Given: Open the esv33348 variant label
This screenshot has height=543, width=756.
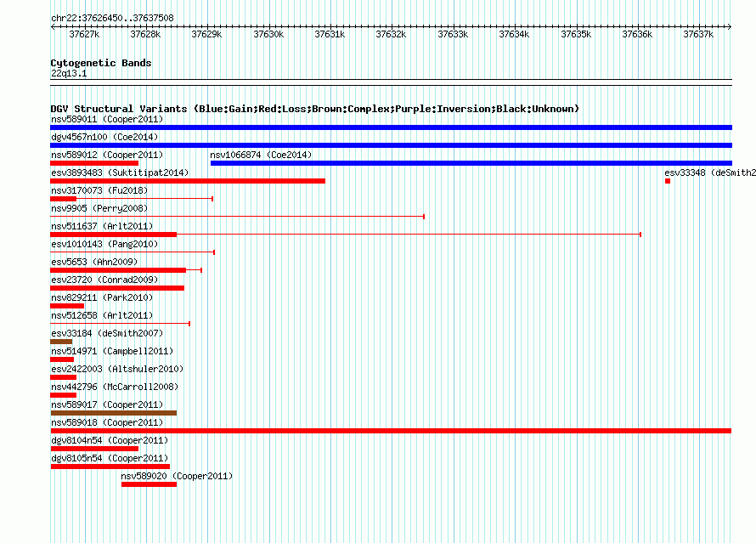Looking at the screenshot, I should (x=710, y=173).
